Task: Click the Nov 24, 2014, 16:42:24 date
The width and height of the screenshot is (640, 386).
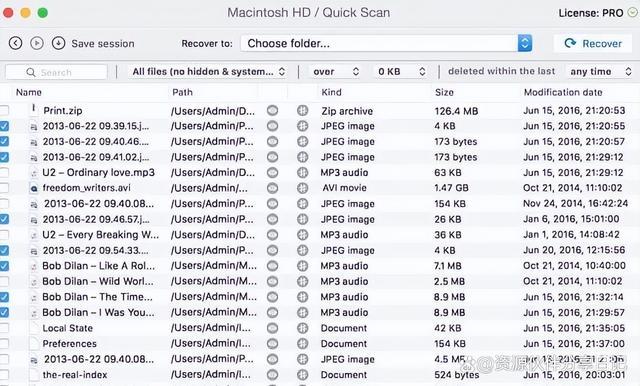Action: pos(576,204)
